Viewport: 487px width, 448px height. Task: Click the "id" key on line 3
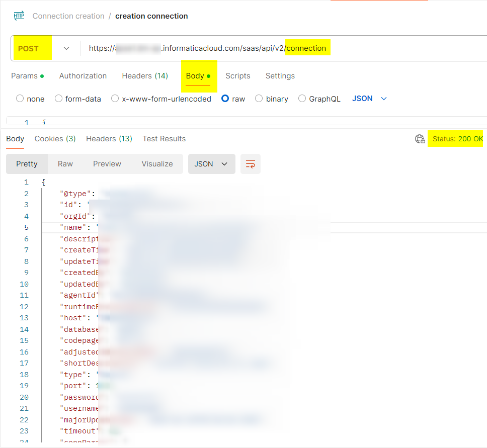pos(68,205)
